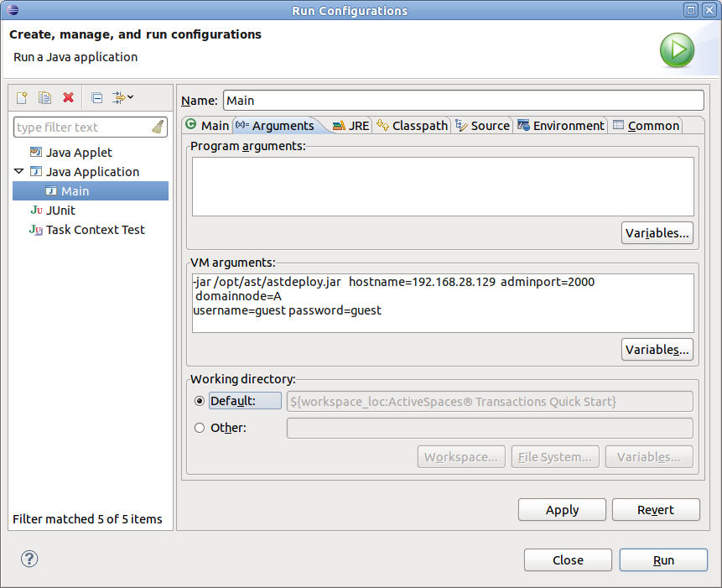Collapse the Java Application tree branch
The height and width of the screenshot is (588, 722).
click(x=18, y=171)
